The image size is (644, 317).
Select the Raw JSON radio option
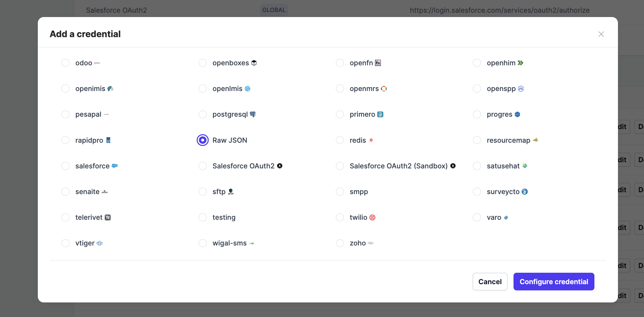pyautogui.click(x=203, y=140)
